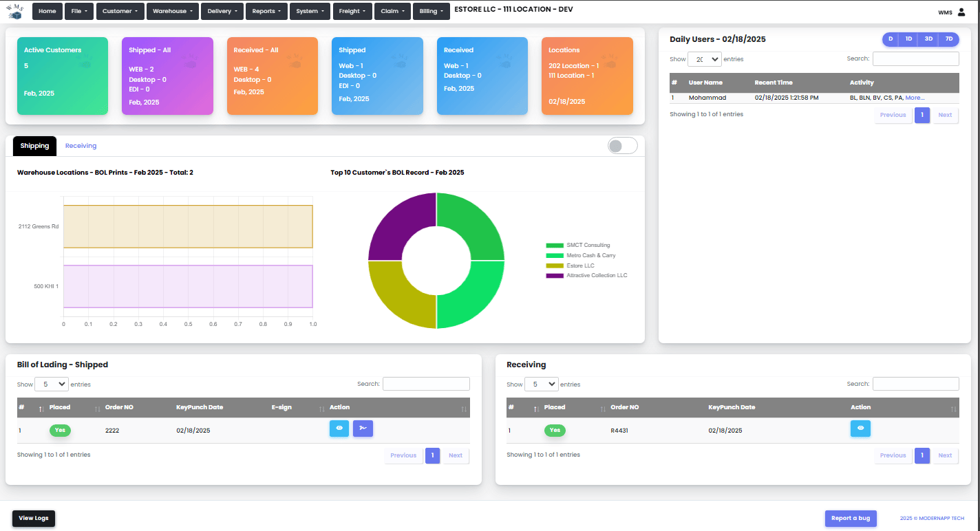Click the eye view icon for order 2222

pyautogui.click(x=339, y=429)
